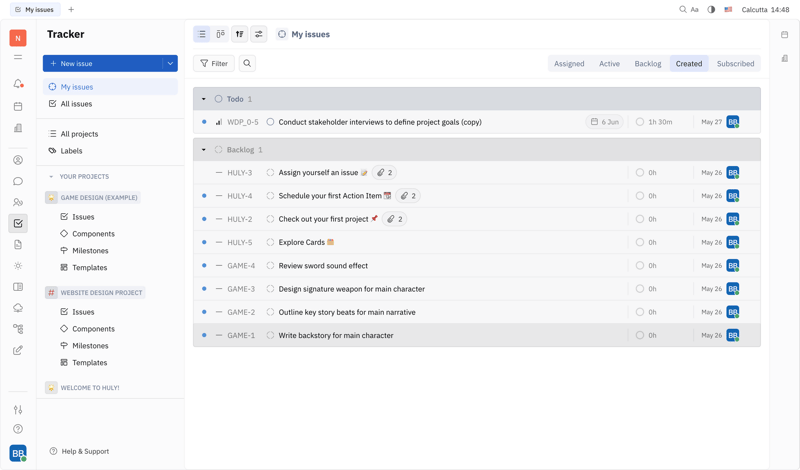Open the chat bubble icon in sidebar
This screenshot has width=800, height=470.
(x=18, y=181)
